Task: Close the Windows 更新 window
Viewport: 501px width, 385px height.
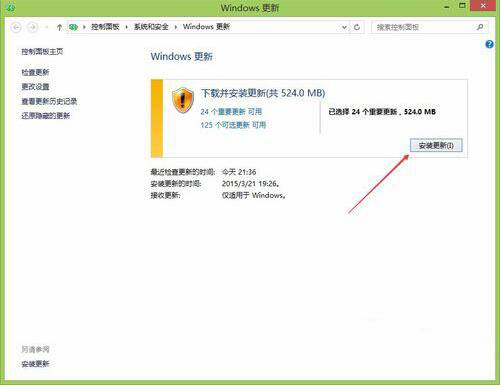Action: [483, 6]
